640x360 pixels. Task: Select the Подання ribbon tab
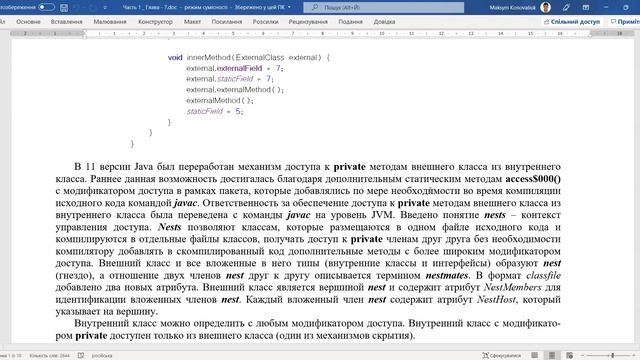(350, 22)
